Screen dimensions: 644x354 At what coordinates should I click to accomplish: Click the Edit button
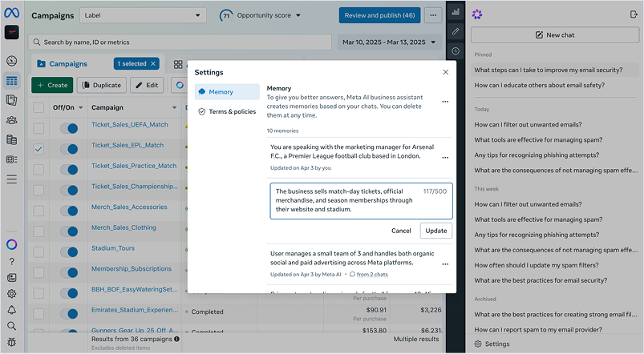(x=147, y=85)
